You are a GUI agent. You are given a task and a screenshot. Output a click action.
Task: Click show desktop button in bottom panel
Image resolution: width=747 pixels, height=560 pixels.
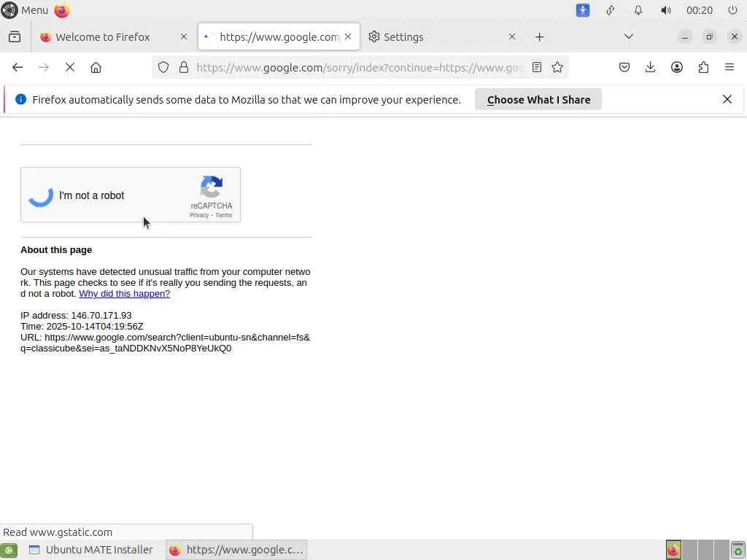coord(9,550)
